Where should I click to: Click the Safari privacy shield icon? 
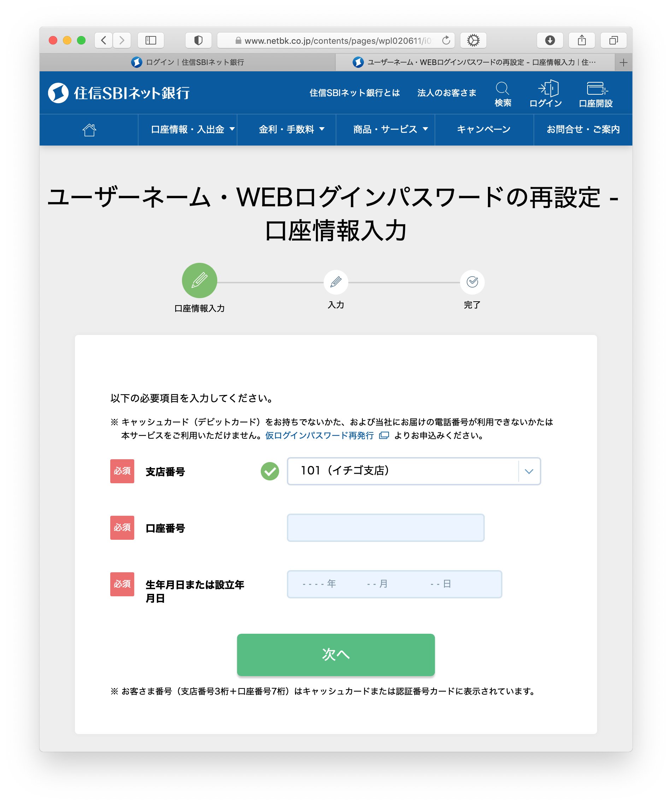pos(198,40)
